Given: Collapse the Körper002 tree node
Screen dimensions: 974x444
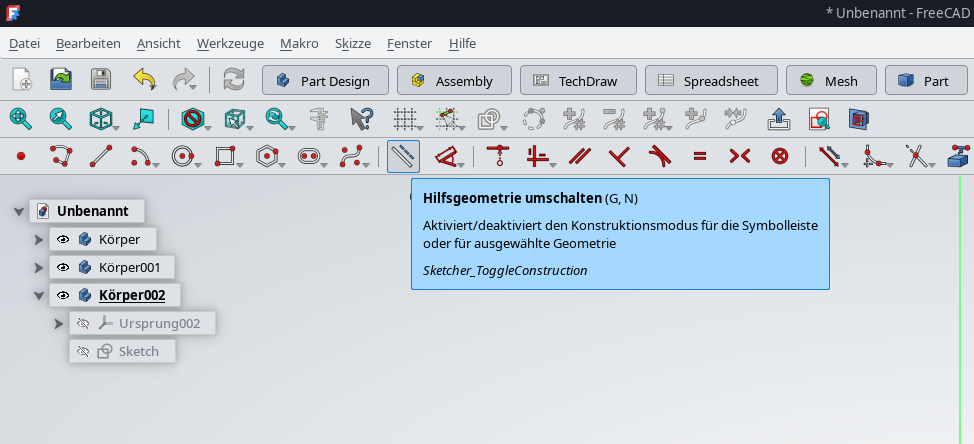Looking at the screenshot, I should coord(39,296).
